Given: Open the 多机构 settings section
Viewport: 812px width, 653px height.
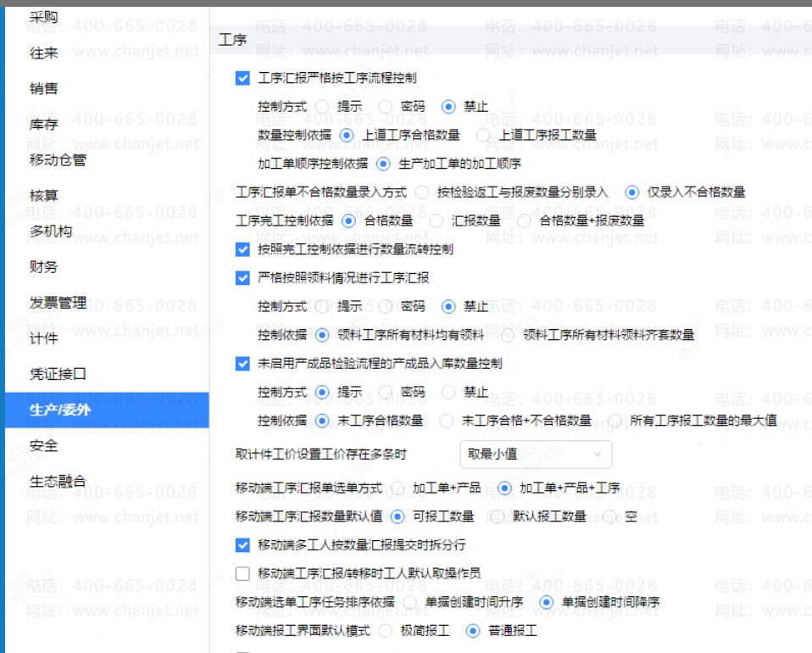Looking at the screenshot, I should (51, 232).
